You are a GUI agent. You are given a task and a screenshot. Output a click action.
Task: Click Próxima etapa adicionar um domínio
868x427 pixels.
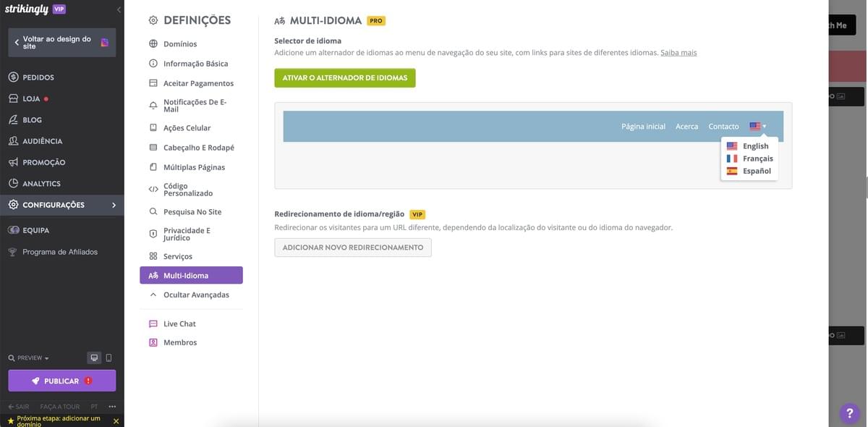pyautogui.click(x=59, y=420)
